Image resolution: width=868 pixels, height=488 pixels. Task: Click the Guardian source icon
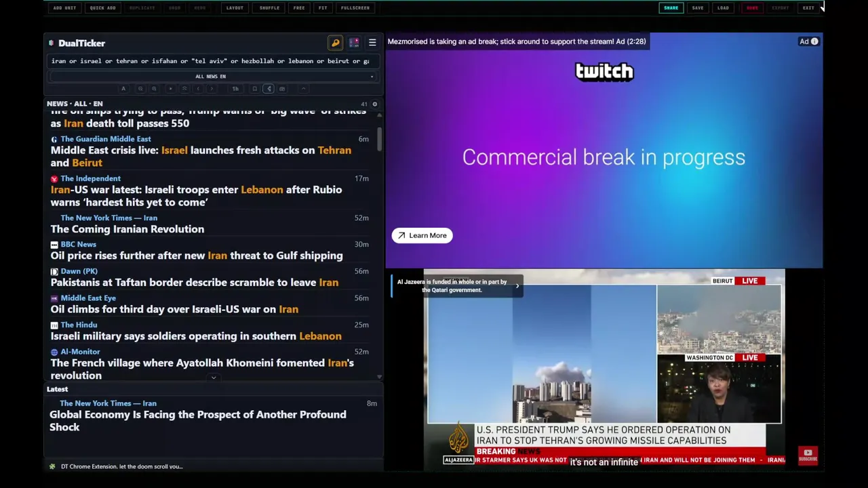tap(54, 139)
